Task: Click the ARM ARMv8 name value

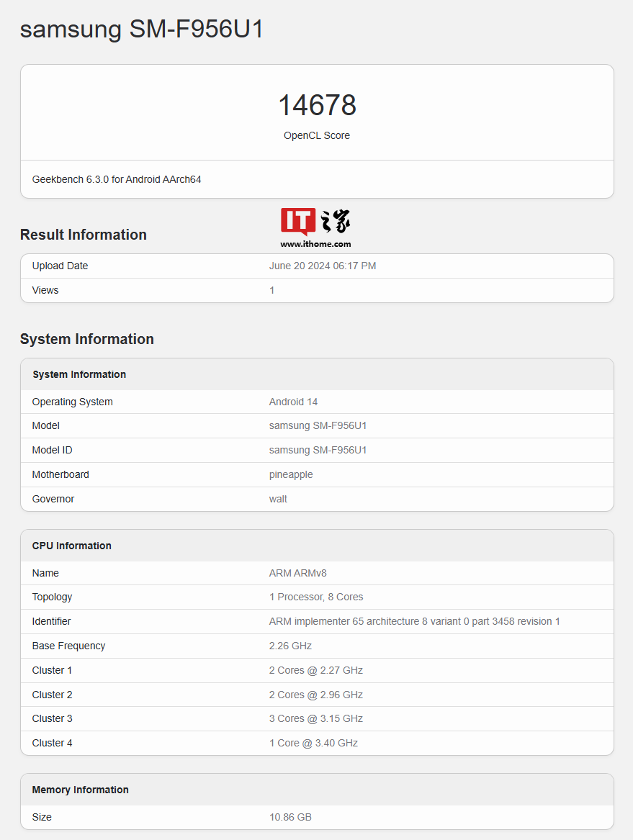Action: (x=297, y=573)
